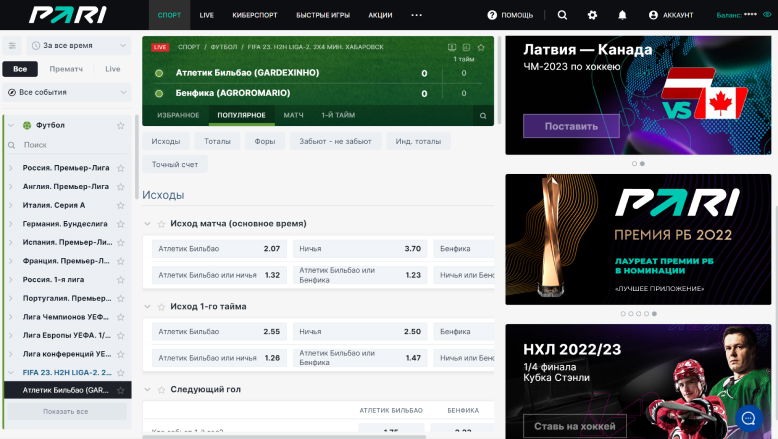Select the Матч tab
778x439 pixels.
pos(293,115)
